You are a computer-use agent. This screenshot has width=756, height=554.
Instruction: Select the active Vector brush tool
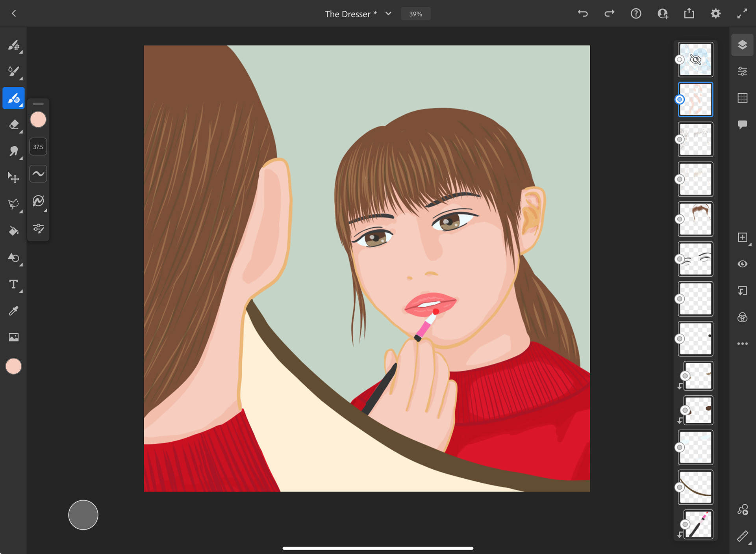click(14, 98)
